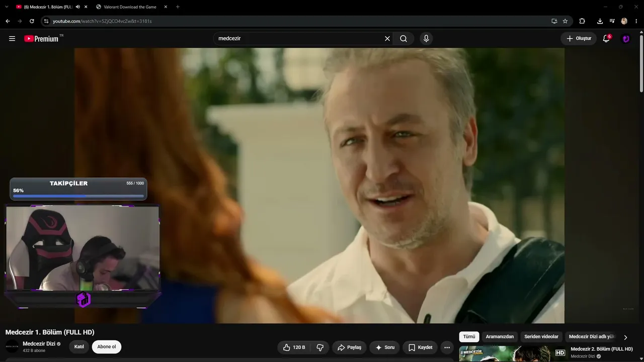Mute the Medcezir tab audio icon
The height and width of the screenshot is (362, 644).
point(78,7)
